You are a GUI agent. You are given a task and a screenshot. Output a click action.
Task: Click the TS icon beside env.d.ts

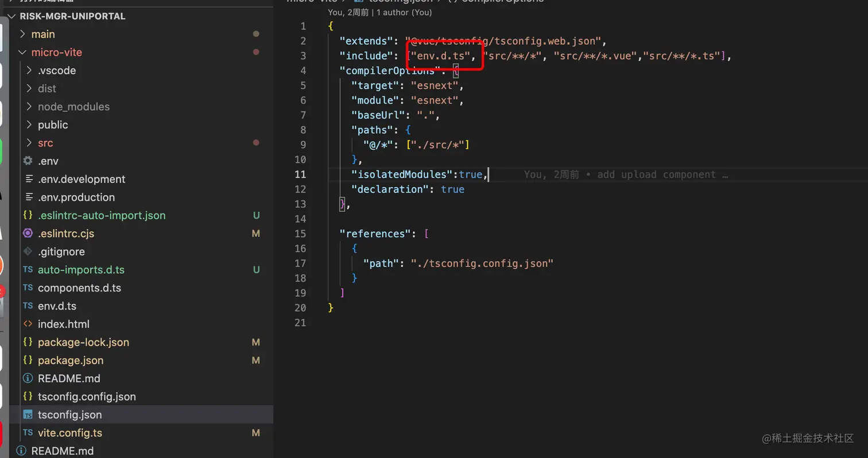click(28, 306)
